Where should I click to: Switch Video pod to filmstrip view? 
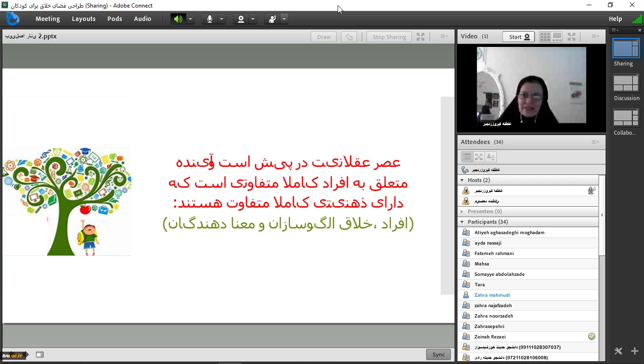click(x=557, y=36)
